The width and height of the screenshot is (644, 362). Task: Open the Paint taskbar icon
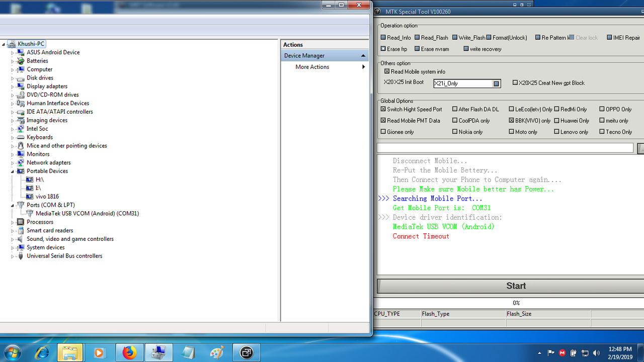click(x=217, y=353)
